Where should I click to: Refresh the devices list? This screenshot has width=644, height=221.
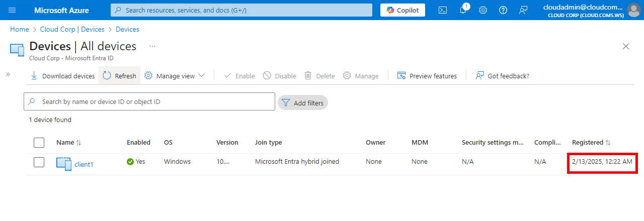click(120, 76)
